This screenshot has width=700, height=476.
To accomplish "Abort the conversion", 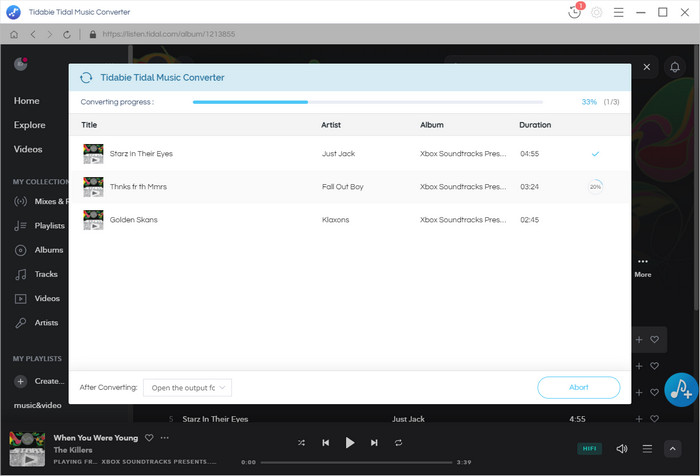I will coord(579,388).
